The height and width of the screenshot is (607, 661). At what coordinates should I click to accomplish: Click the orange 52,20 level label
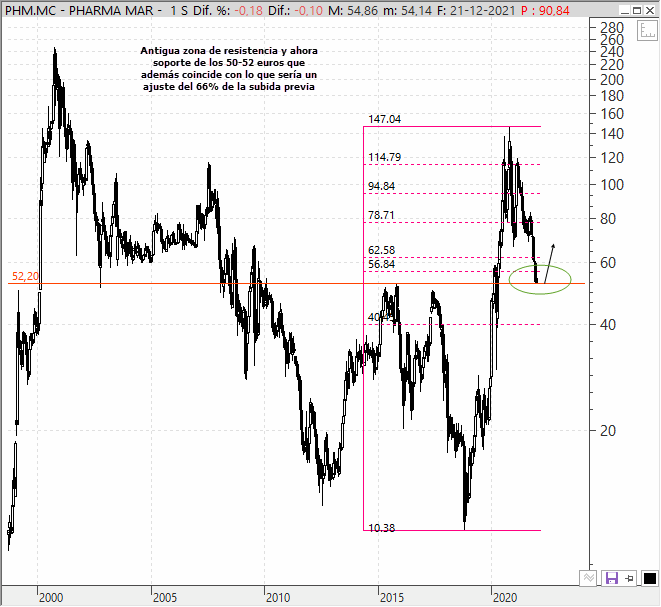point(25,276)
